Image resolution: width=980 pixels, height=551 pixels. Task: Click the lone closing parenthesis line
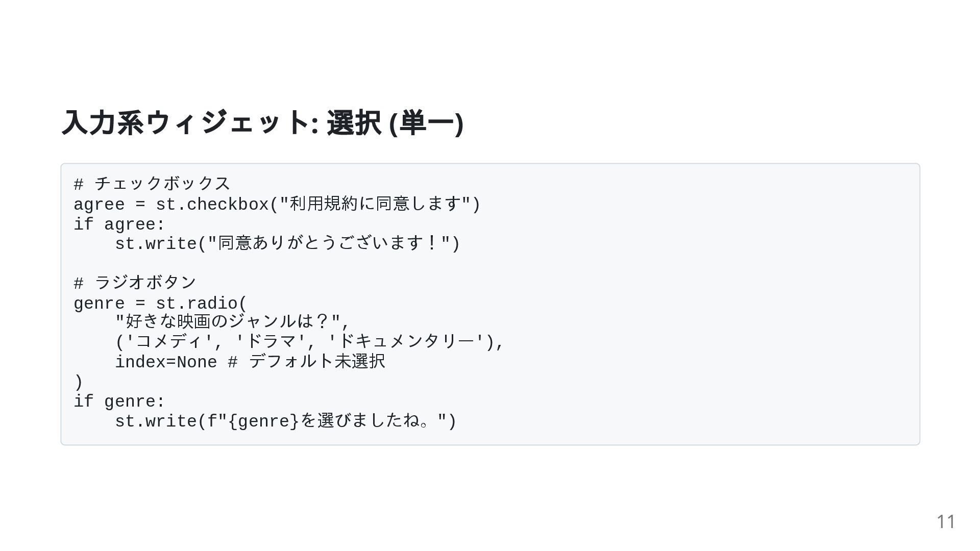coord(79,382)
